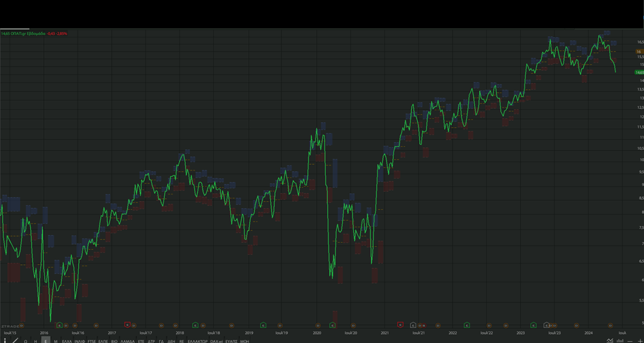Screen dimensions: 644x343
Task: Switch to the bar chart style icon
Action: (x=620, y=340)
